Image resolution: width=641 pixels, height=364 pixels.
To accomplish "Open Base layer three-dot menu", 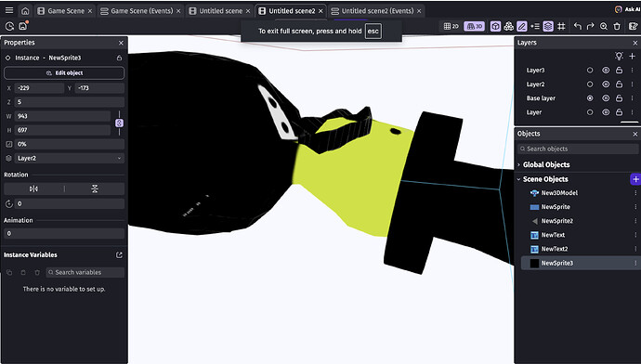I will (x=632, y=98).
